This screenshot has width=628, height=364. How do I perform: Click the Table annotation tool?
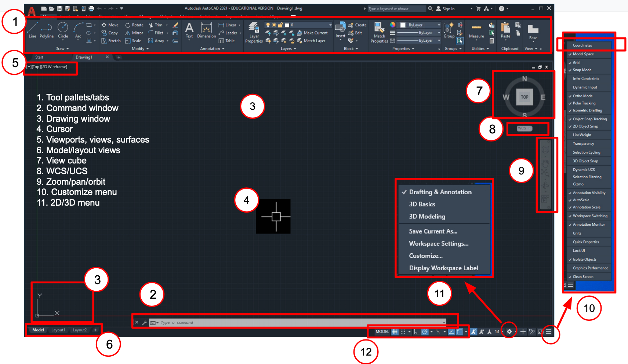[226, 41]
